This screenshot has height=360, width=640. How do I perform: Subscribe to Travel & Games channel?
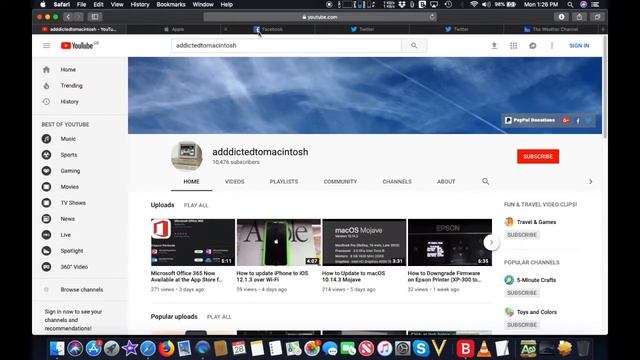point(522,235)
